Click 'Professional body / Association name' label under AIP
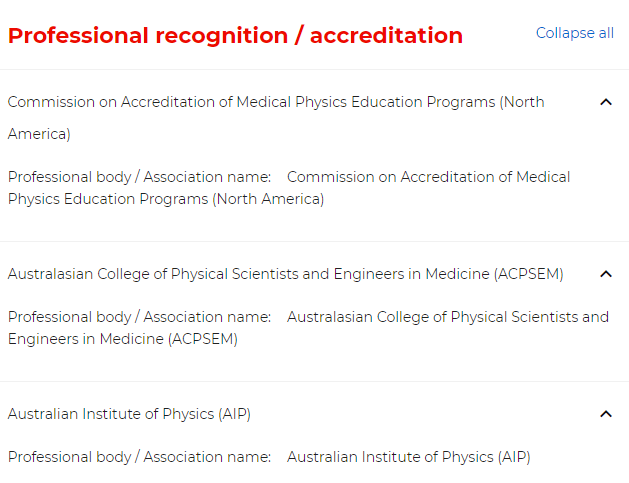629x483 pixels. [139, 457]
